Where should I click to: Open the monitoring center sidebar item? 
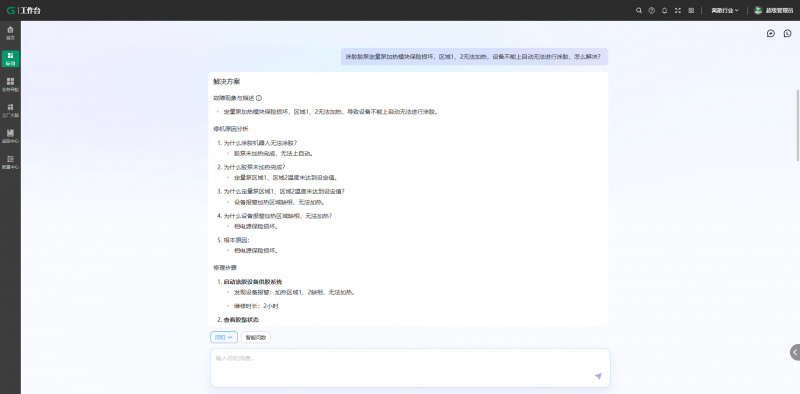tap(10, 136)
